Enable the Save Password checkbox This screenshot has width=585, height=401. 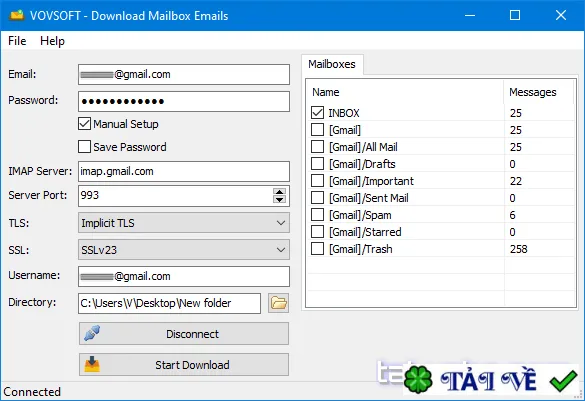coord(84,147)
